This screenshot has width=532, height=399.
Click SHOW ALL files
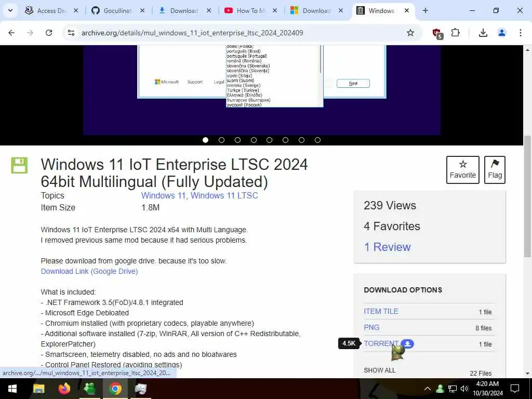coord(380,370)
